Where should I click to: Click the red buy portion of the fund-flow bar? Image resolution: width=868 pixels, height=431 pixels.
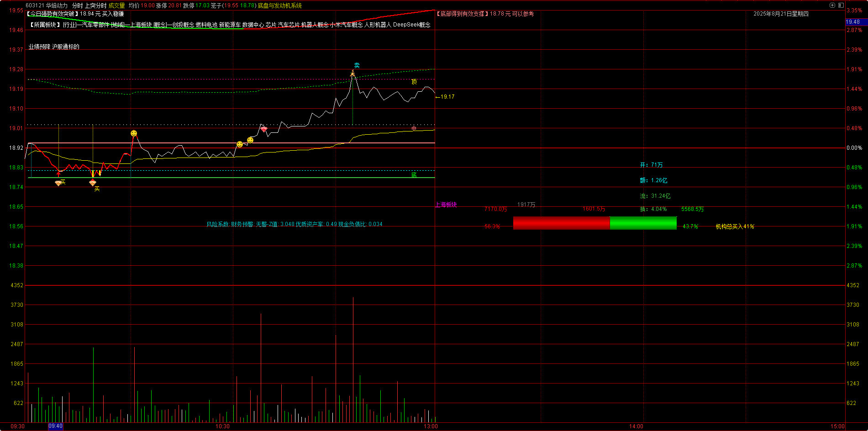point(561,223)
